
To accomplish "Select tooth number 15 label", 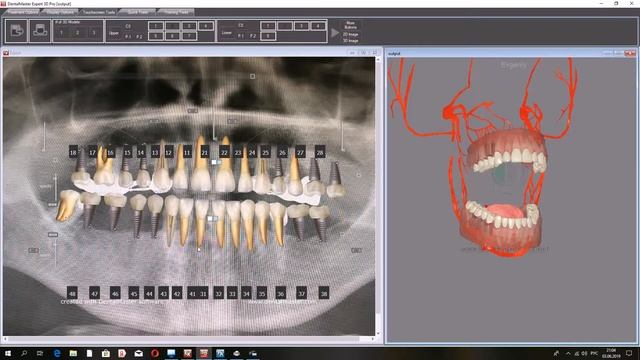I will pyautogui.click(x=128, y=153).
